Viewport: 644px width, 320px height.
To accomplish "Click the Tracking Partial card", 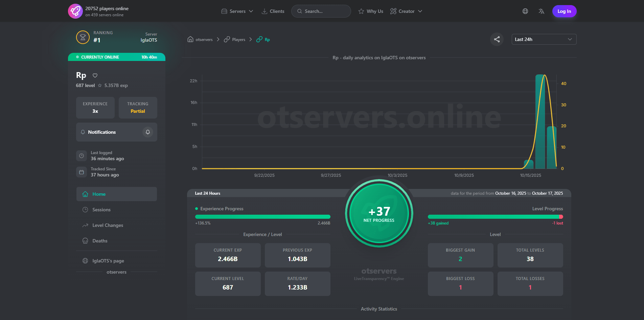I will 138,108.
